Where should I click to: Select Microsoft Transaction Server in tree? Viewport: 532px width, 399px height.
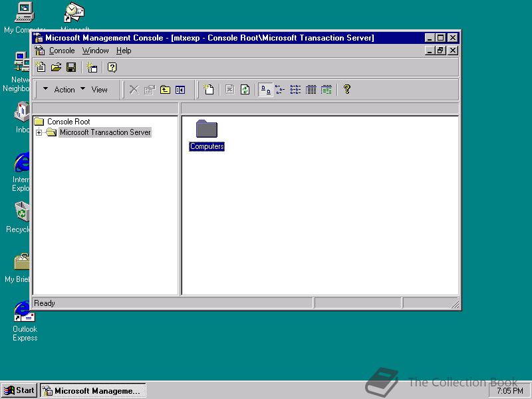105,132
